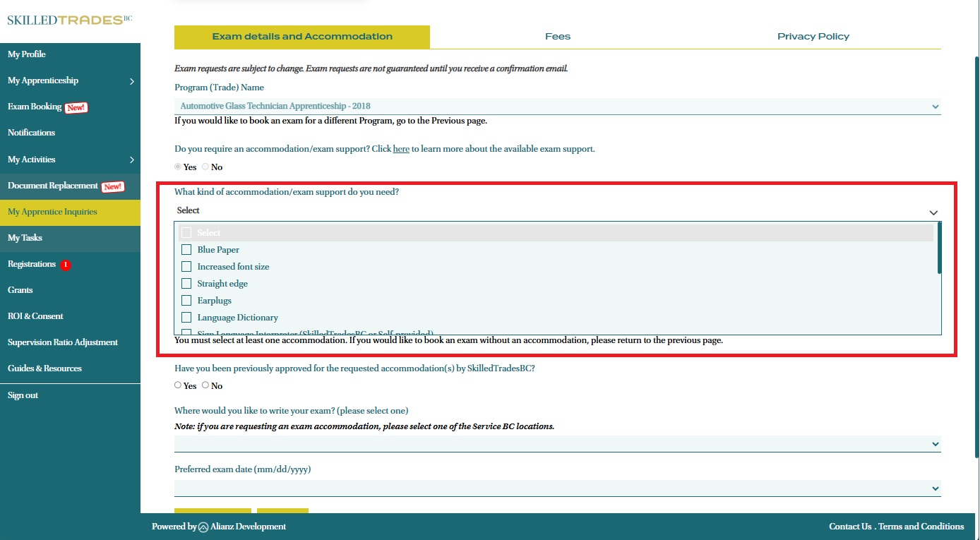Viewport: 980px width, 540px height.
Task: Check the Blue Paper accommodation box
Action: [186, 250]
